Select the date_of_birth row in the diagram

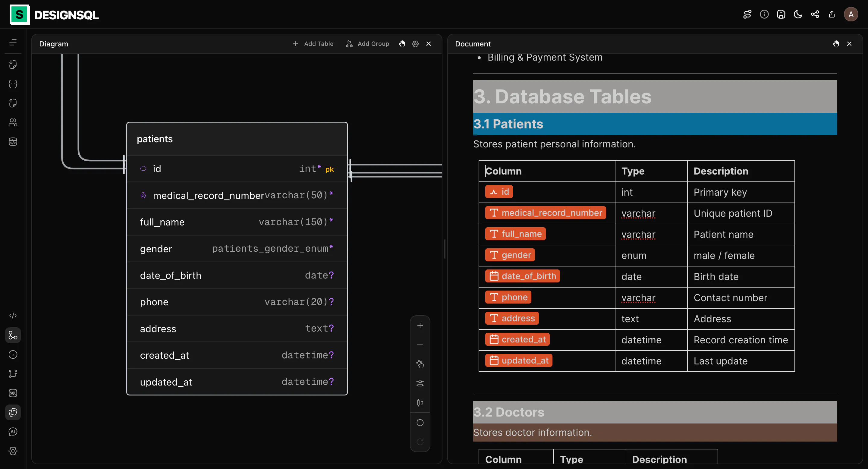click(237, 275)
